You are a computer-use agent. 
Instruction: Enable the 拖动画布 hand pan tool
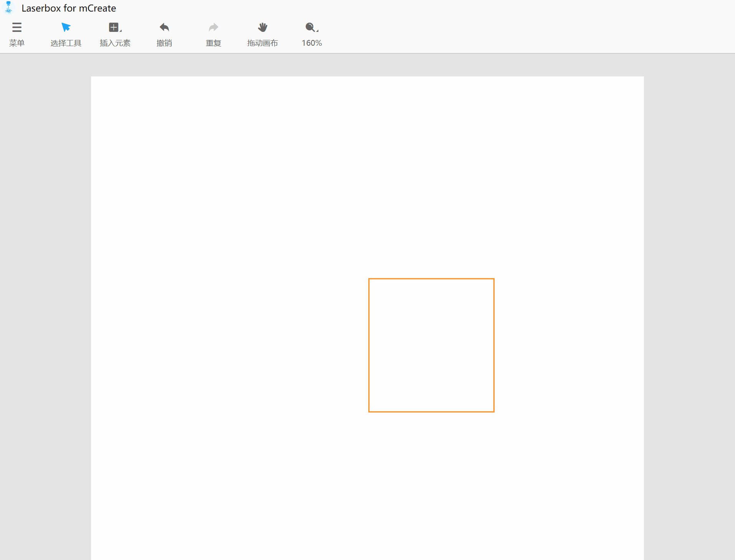point(263,34)
